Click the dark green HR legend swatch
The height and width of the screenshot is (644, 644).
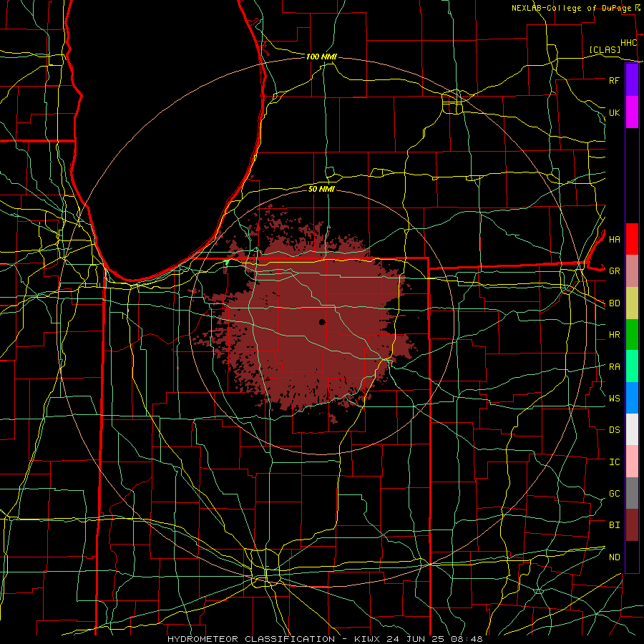tap(632, 335)
